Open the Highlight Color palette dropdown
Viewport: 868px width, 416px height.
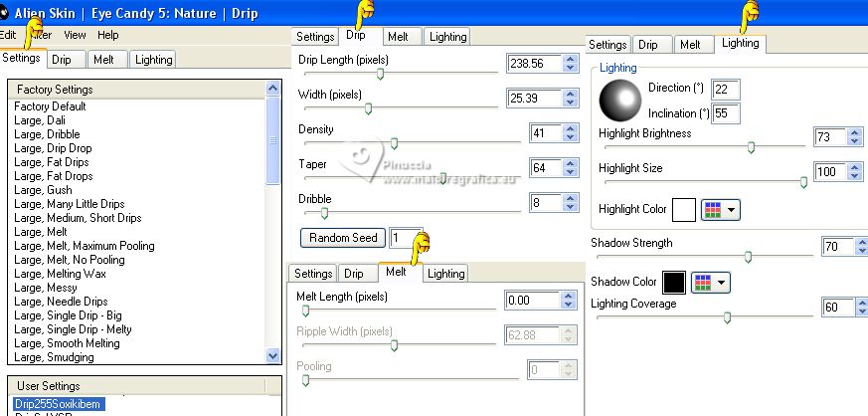[721, 211]
